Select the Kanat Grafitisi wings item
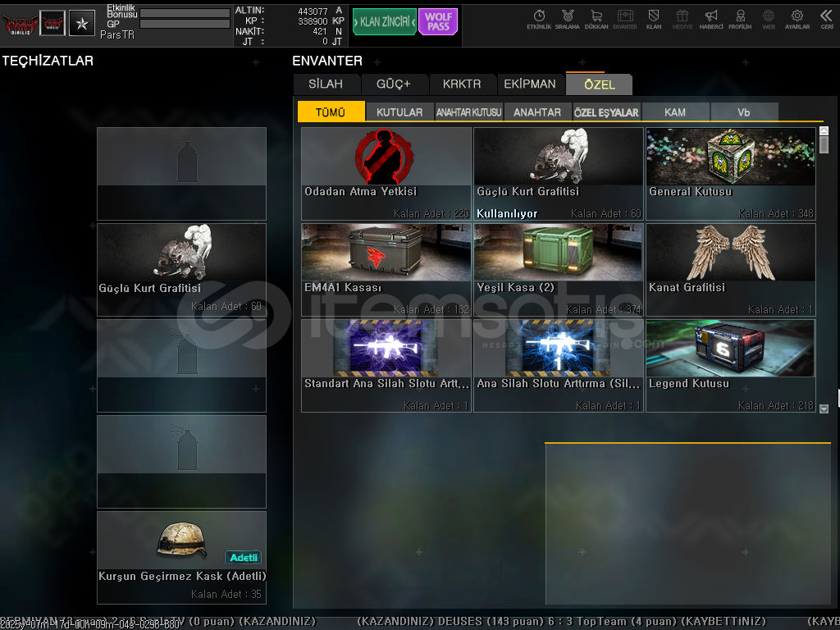The image size is (840, 630). 731,270
